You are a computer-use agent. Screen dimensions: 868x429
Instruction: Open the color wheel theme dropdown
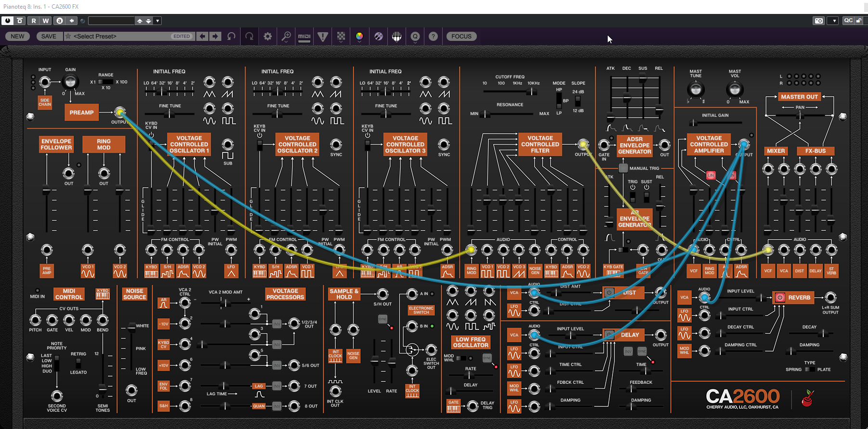[359, 37]
